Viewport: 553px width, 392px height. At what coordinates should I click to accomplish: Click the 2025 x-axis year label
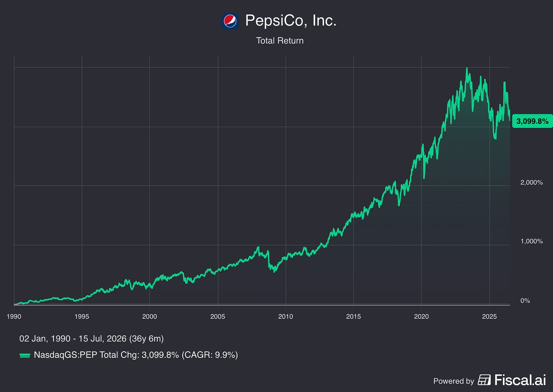489,316
